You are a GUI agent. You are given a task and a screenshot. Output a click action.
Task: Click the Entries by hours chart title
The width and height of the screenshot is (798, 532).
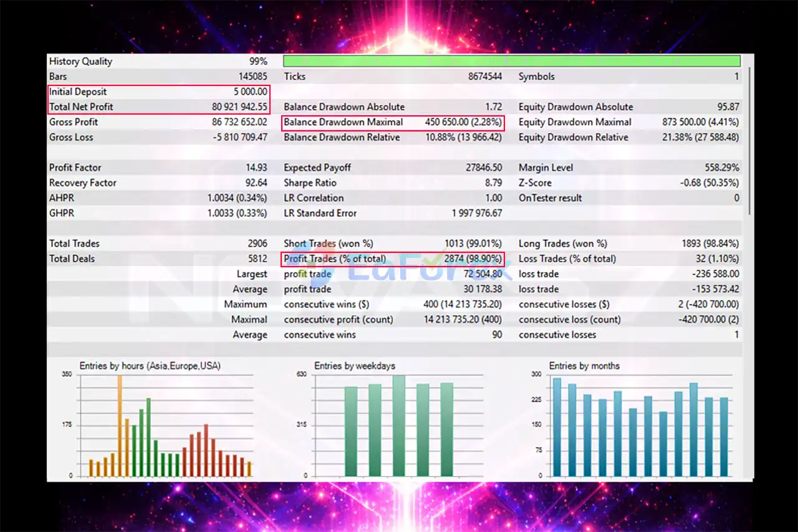tap(150, 366)
